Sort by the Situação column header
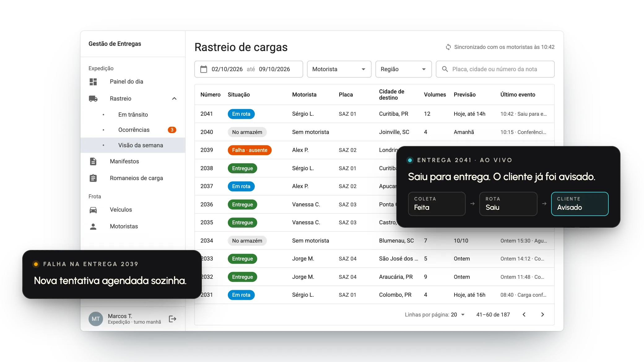This screenshot has height=362, width=644. 239,95
